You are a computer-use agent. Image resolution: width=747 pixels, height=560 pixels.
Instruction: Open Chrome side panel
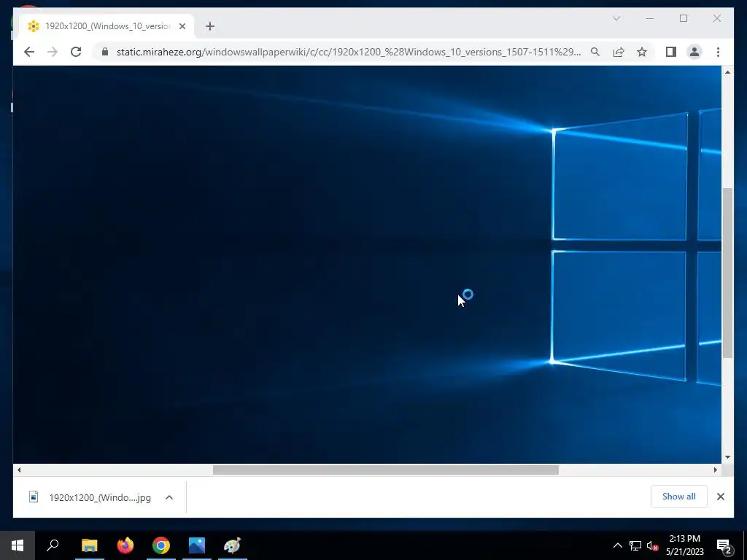point(671,52)
